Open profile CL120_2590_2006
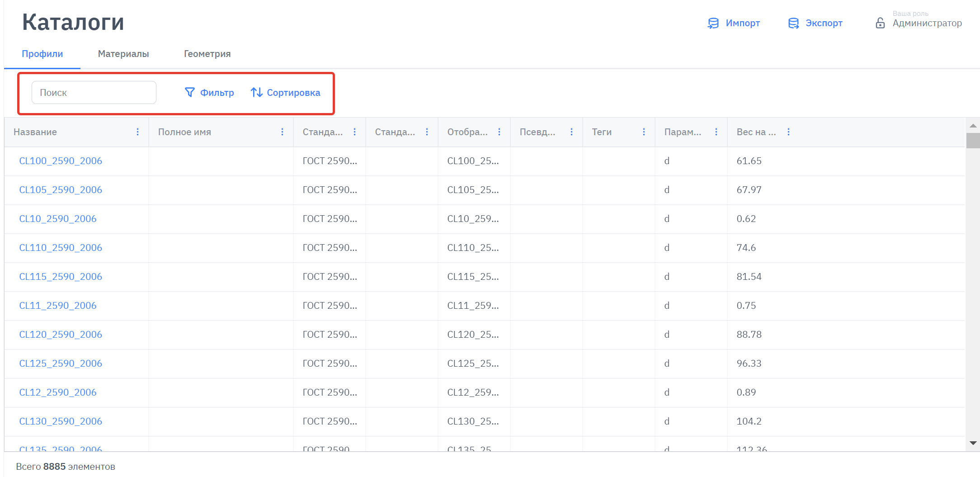 61,335
